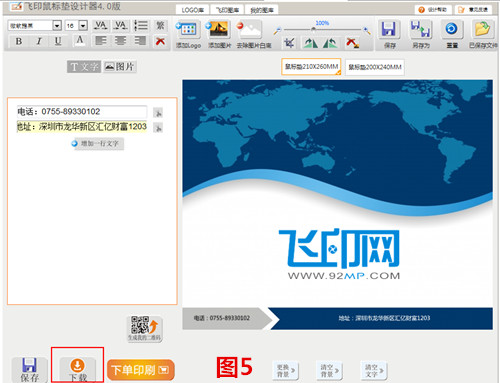The image size is (500, 383).
Task: Delete the phone number text row
Action: (x=158, y=113)
